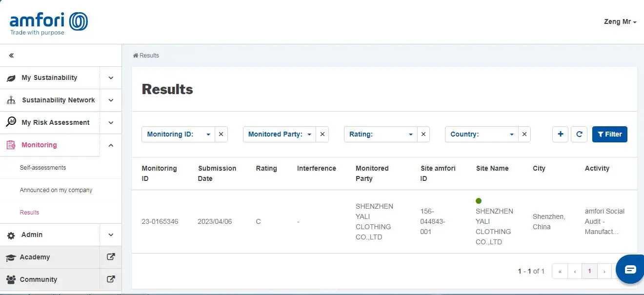Click the amfori logo
Screen dimensions: 644x295
tap(49, 23)
